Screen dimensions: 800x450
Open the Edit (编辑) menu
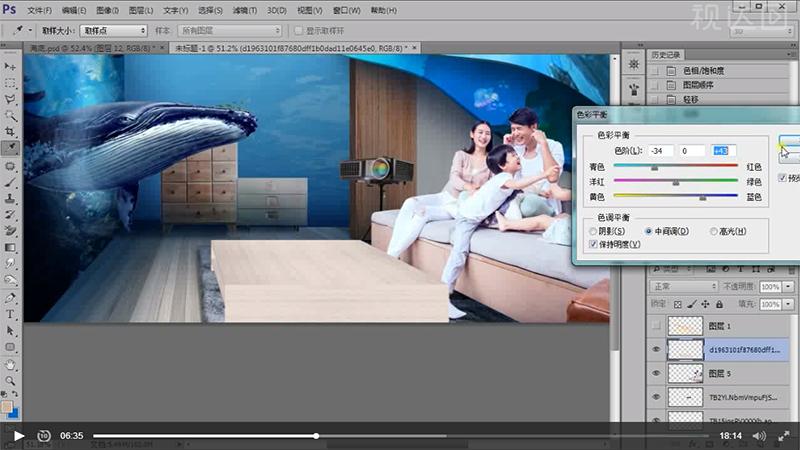tap(73, 10)
